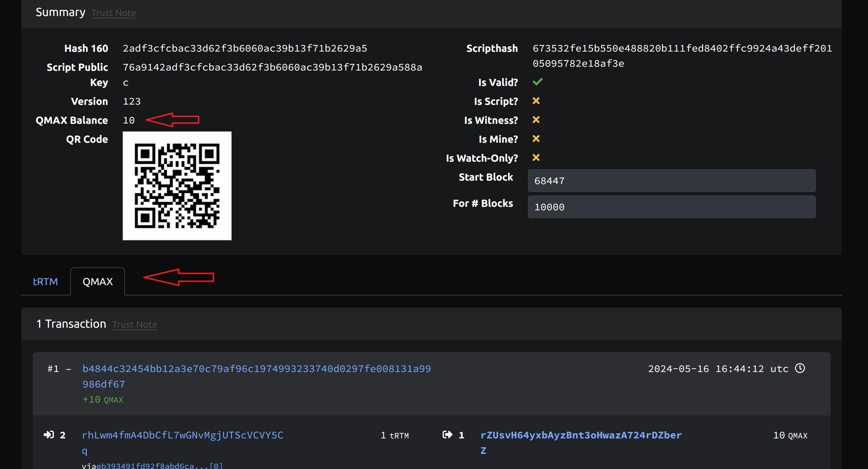The image size is (868, 469).
Task: Open transaction hash b4844c32454bb12a link
Action: 256,369
